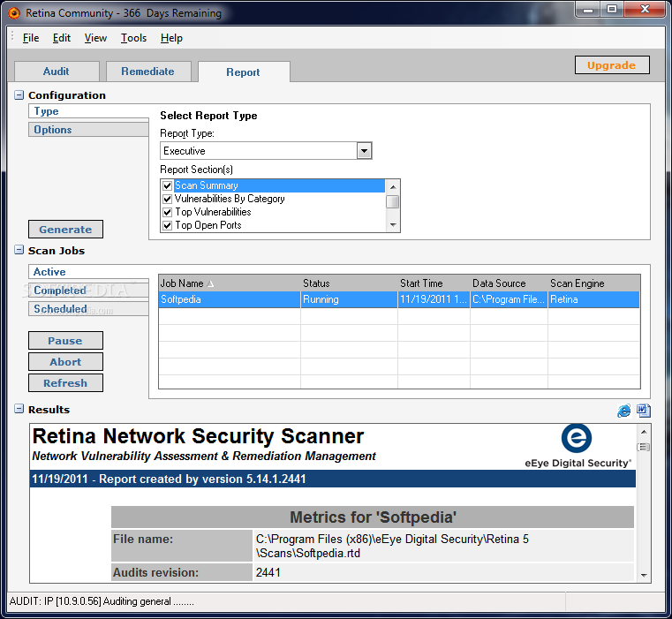This screenshot has width=672, height=619.
Task: Pause the running scan job
Action: (65, 341)
